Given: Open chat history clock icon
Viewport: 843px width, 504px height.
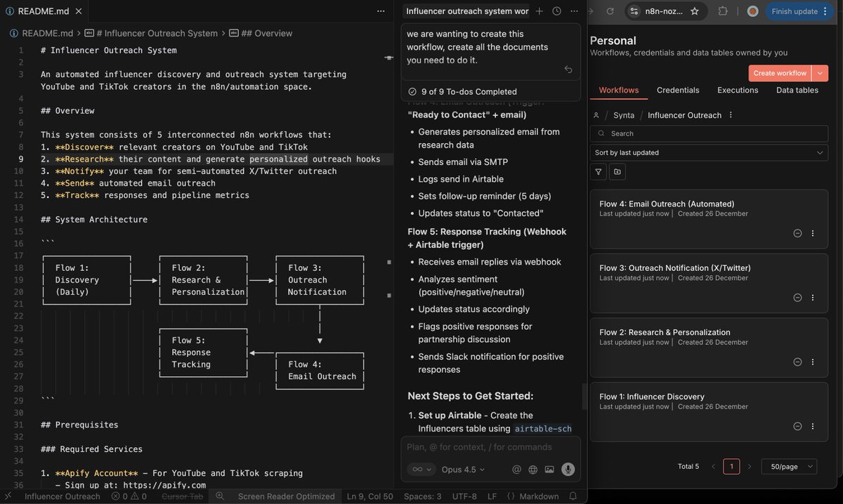Looking at the screenshot, I should coord(557,11).
